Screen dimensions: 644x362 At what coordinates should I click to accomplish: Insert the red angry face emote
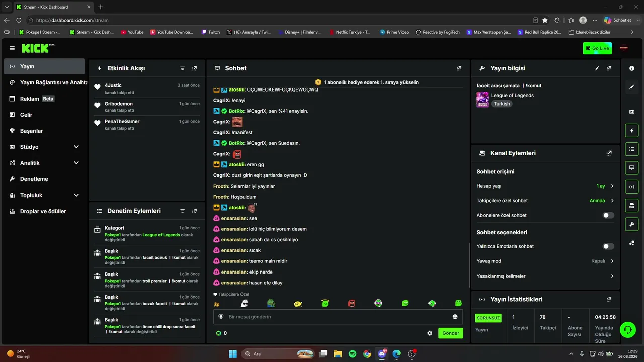tap(352, 303)
